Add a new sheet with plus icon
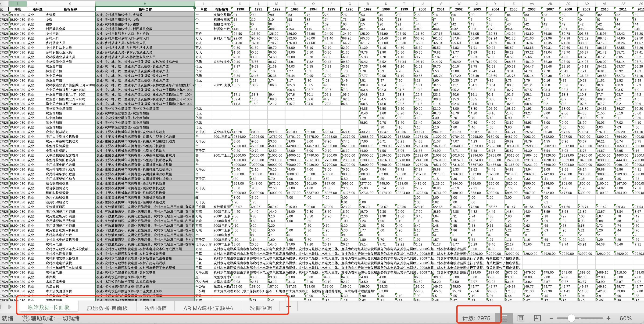This screenshot has width=644, height=324. (x=289, y=306)
